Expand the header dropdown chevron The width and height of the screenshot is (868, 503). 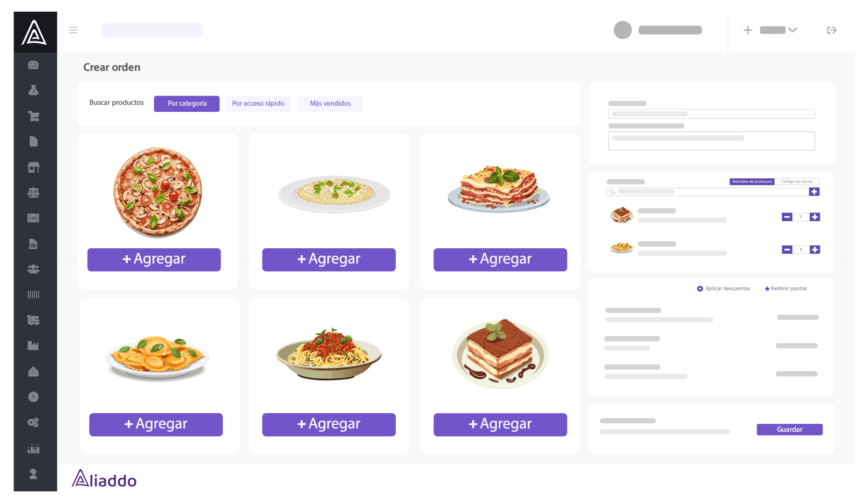click(792, 30)
